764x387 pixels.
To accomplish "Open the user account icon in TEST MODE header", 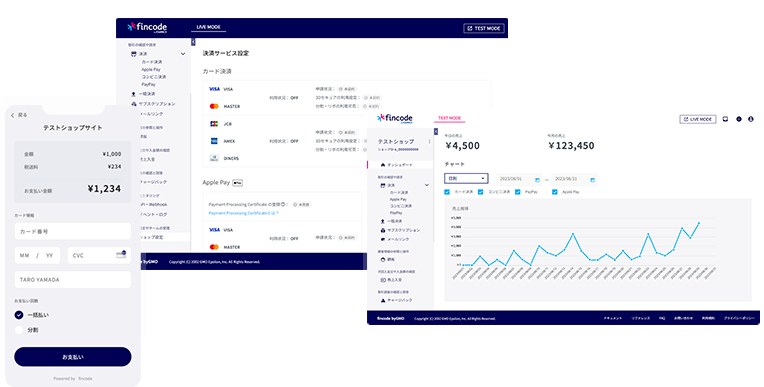I will click(751, 119).
